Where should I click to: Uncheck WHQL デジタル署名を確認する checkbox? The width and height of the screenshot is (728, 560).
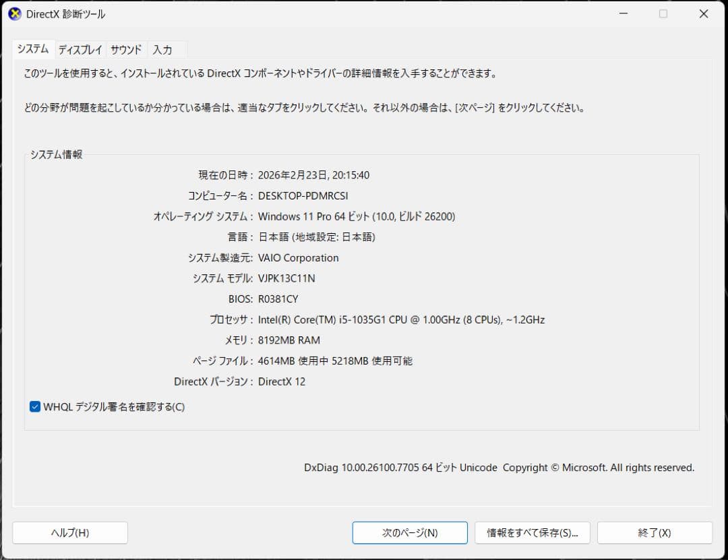point(34,406)
